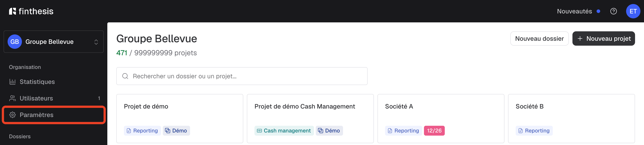
Task: Click the Statistiques bar chart icon
Action: tap(12, 81)
